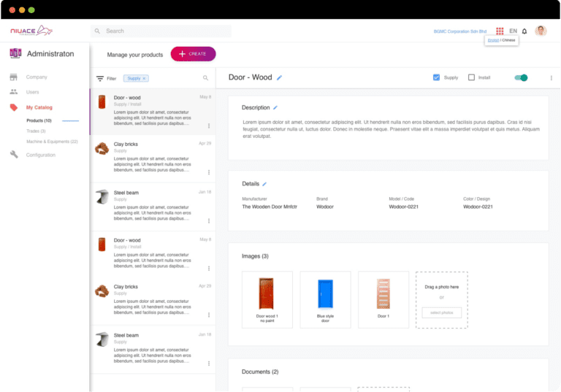Image resolution: width=561 pixels, height=392 pixels.
Task: Open options menu for first Clay bricks item
Action: [209, 172]
